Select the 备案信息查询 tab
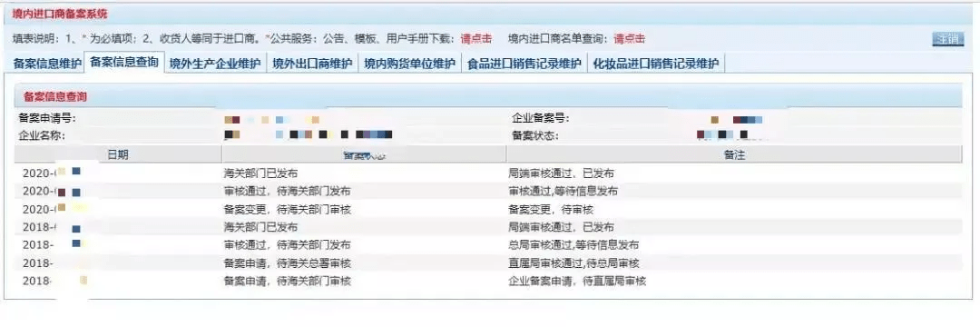The image size is (980, 327). pyautogui.click(x=123, y=63)
